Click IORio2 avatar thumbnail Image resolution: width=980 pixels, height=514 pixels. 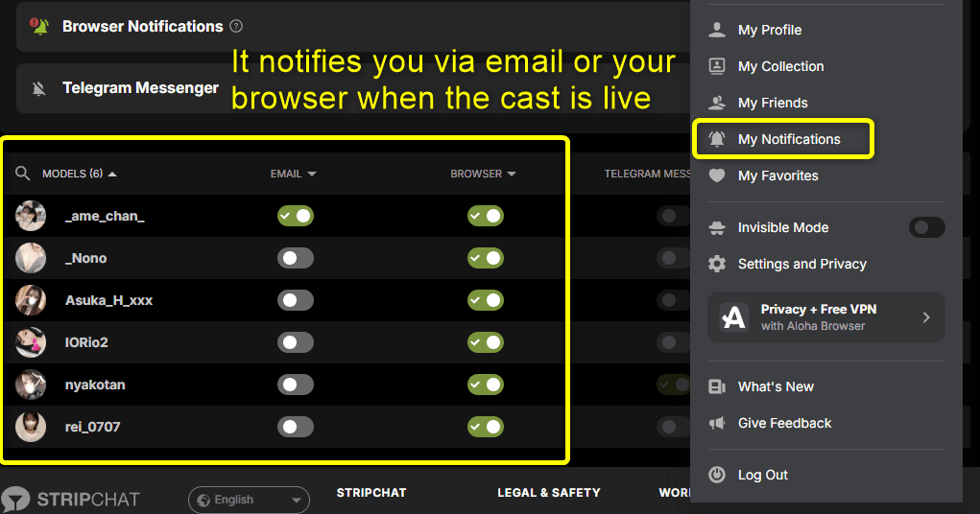(x=31, y=342)
